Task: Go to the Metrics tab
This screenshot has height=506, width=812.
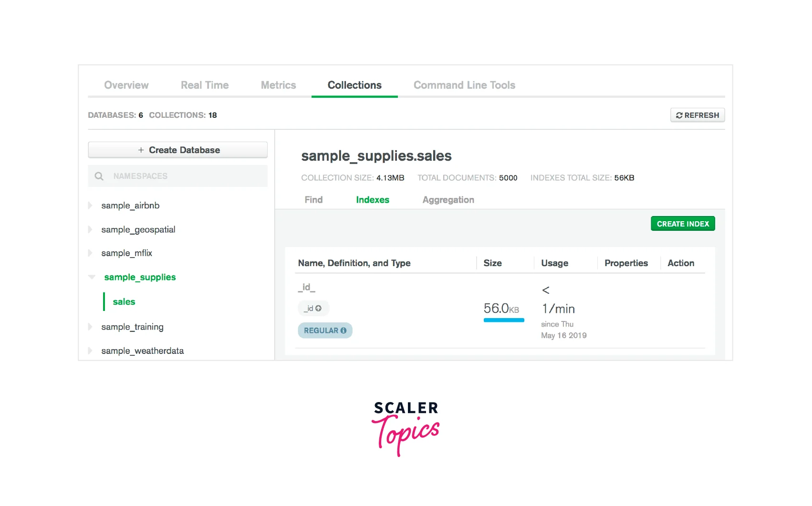Action: tap(278, 85)
